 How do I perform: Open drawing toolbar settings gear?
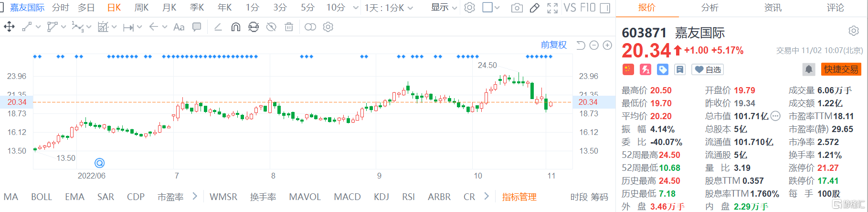328,27
